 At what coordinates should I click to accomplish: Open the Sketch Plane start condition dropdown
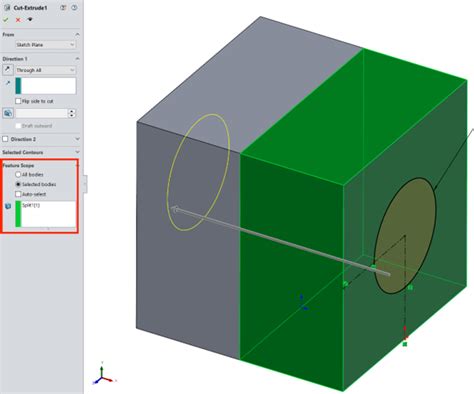tap(45, 45)
